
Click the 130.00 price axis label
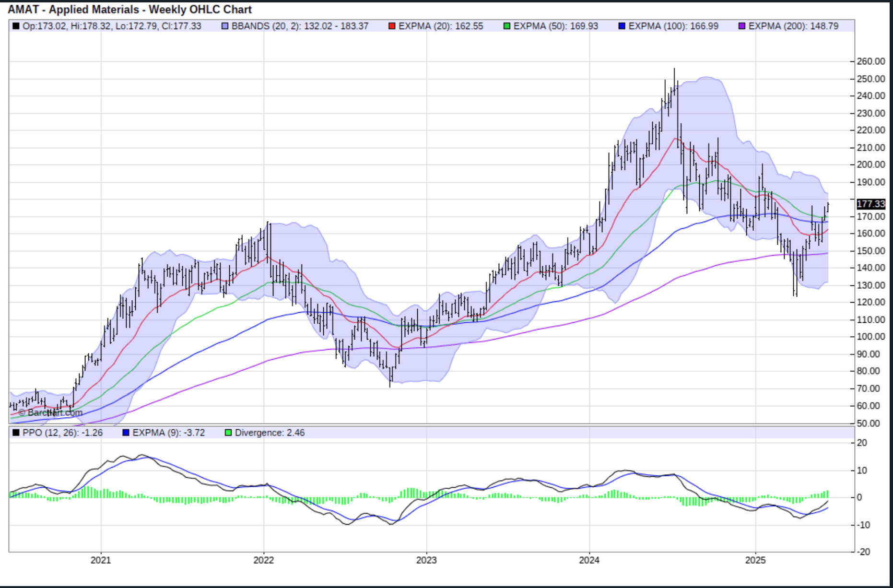871,285
